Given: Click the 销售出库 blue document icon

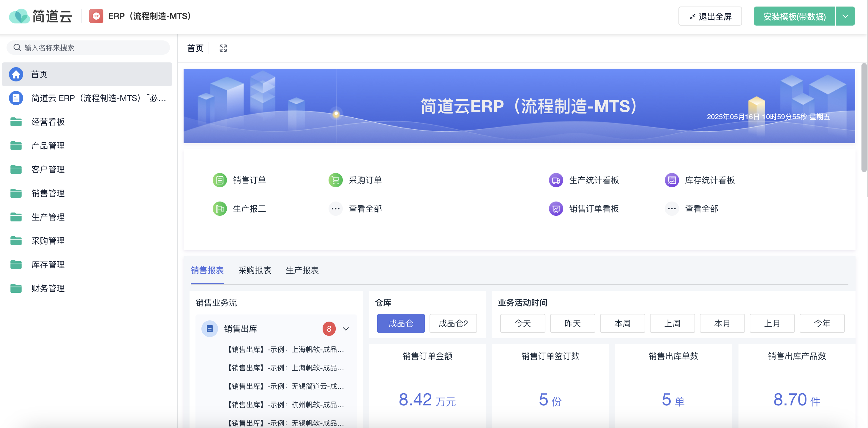Looking at the screenshot, I should [x=210, y=328].
